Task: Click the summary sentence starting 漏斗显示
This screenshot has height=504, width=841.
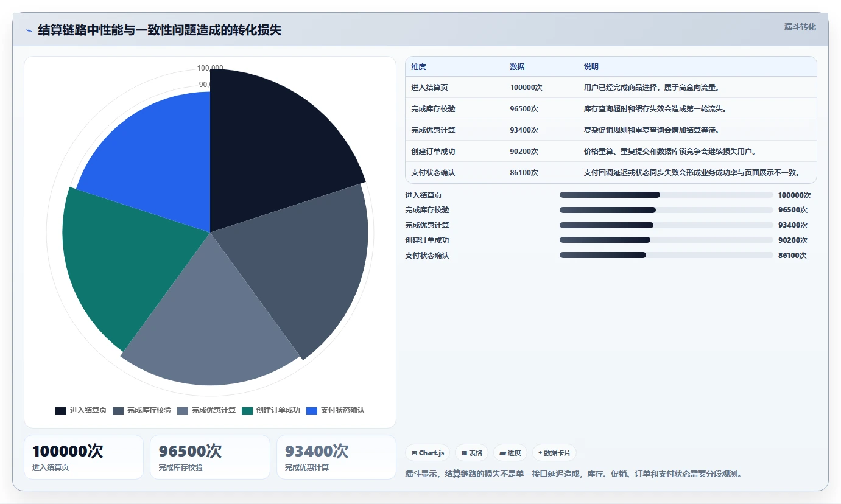Action: [574, 474]
